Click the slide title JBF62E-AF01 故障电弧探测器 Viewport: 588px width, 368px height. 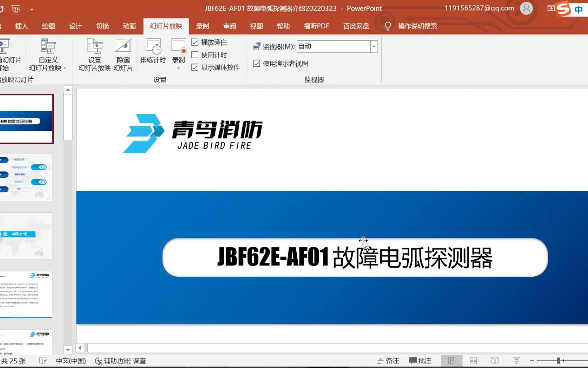[355, 257]
